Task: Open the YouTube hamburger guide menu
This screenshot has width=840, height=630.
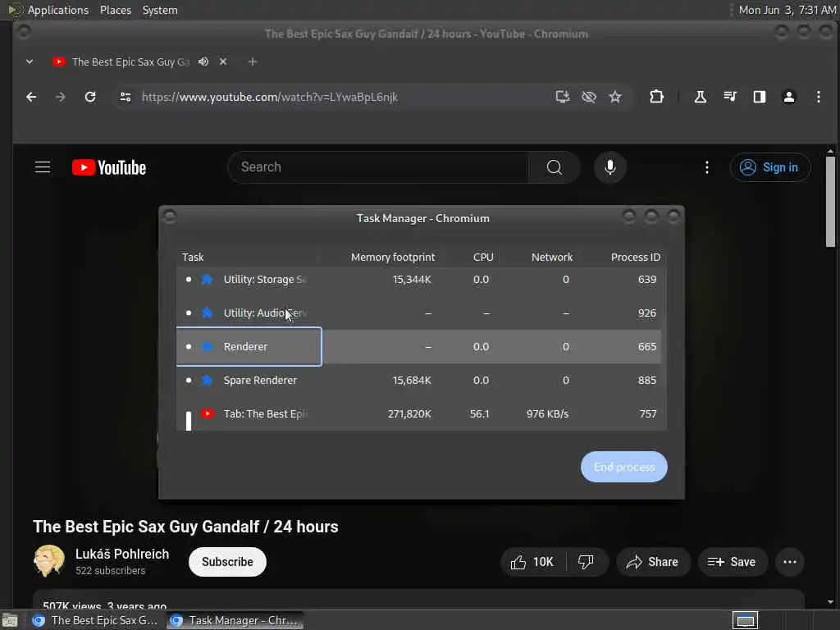Action: tap(43, 167)
